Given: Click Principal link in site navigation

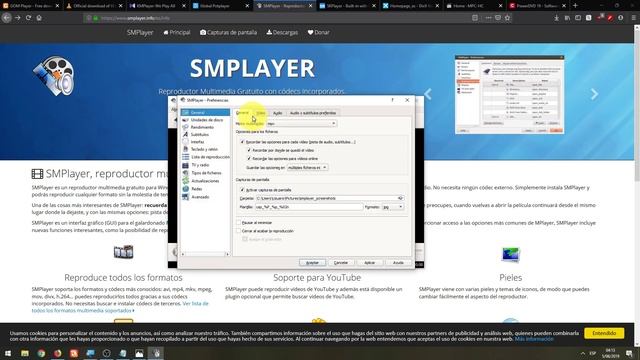Looking at the screenshot, I should [177, 32].
